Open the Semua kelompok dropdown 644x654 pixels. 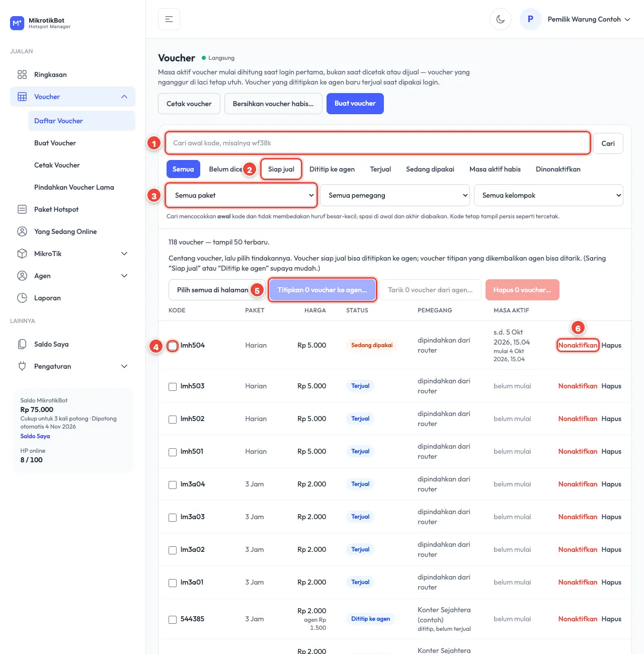[548, 195]
